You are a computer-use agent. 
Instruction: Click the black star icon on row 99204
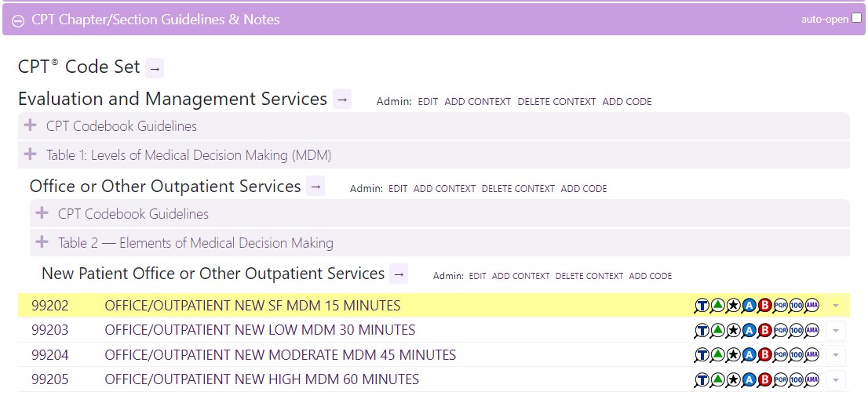[x=733, y=354]
